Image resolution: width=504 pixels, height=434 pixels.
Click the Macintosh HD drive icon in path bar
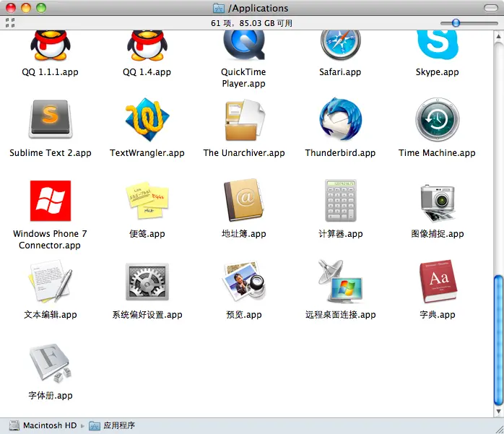coord(14,425)
